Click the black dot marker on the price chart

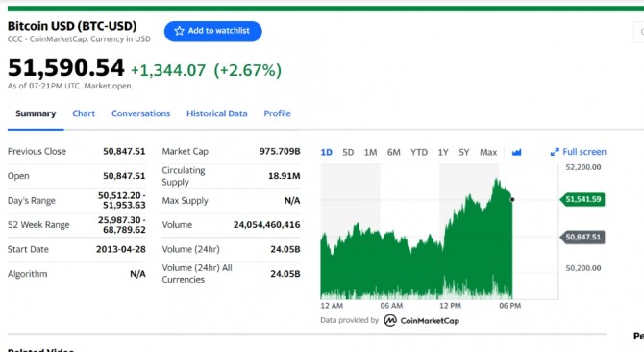(512, 200)
